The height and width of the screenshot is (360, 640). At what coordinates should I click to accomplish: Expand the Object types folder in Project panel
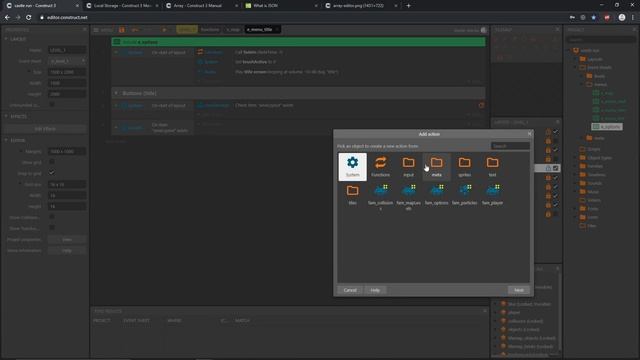(576, 158)
